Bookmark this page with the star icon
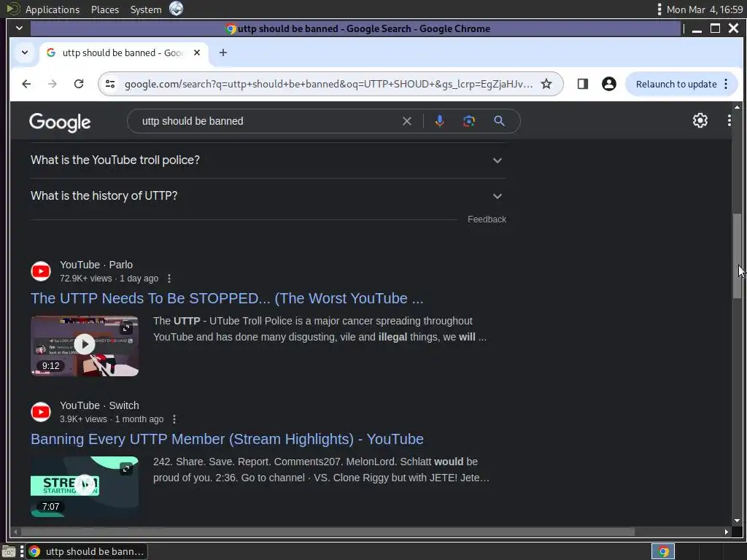This screenshot has width=747, height=560. (x=546, y=84)
